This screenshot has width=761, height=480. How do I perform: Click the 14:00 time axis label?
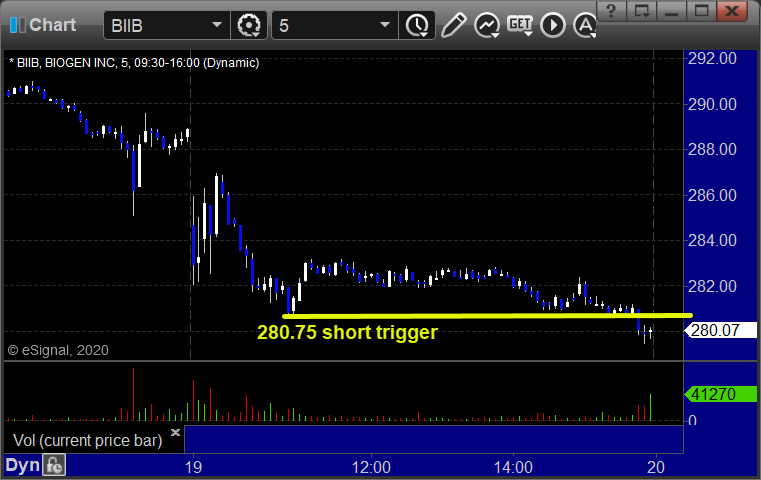coord(513,467)
